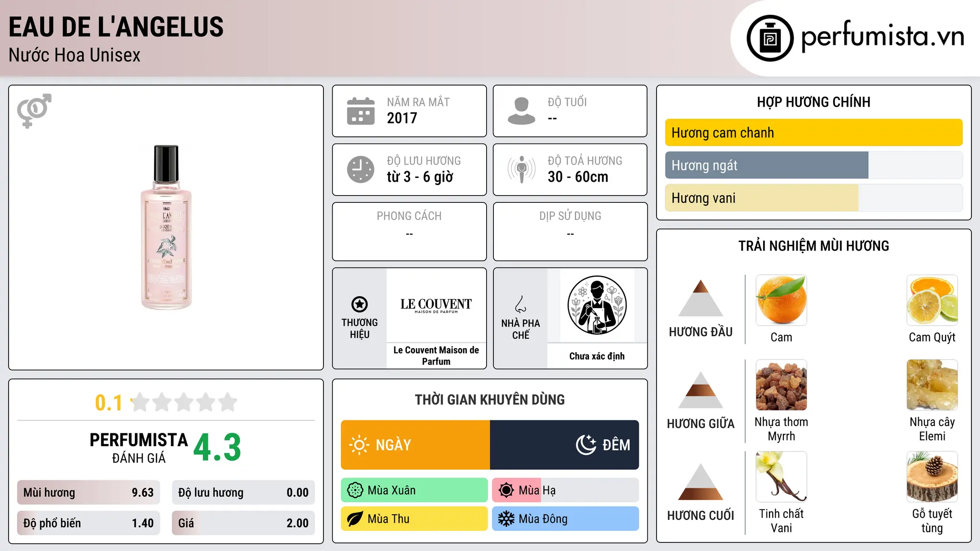Click the perfumista.vn perfume bottle logo
Viewport: 980px width, 551px height.
tap(770, 38)
